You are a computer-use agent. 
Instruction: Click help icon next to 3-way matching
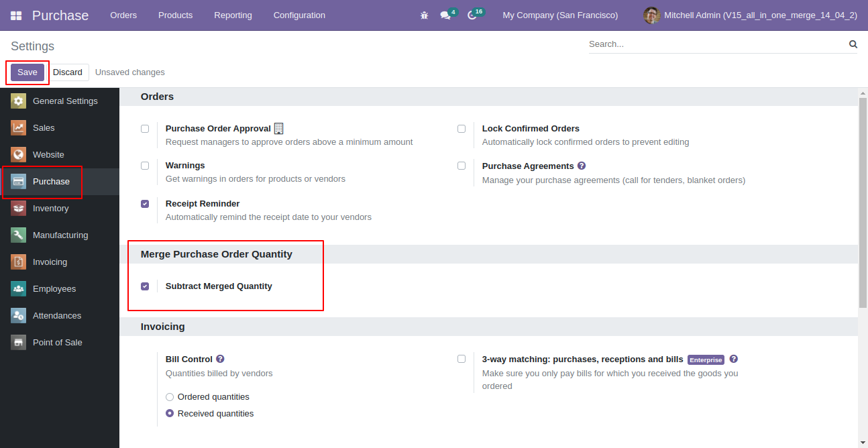[734, 359]
